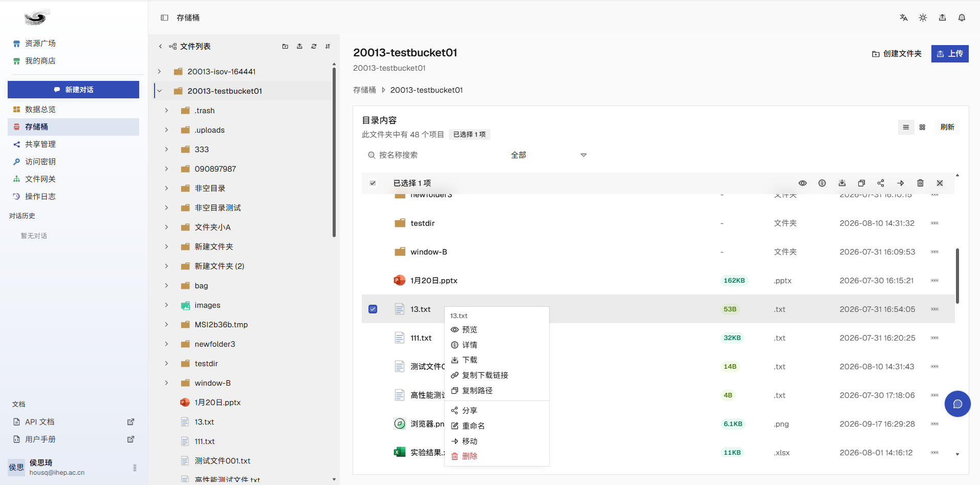Clear selection with the X icon
Screen dimensions: 980x485
coord(940,183)
